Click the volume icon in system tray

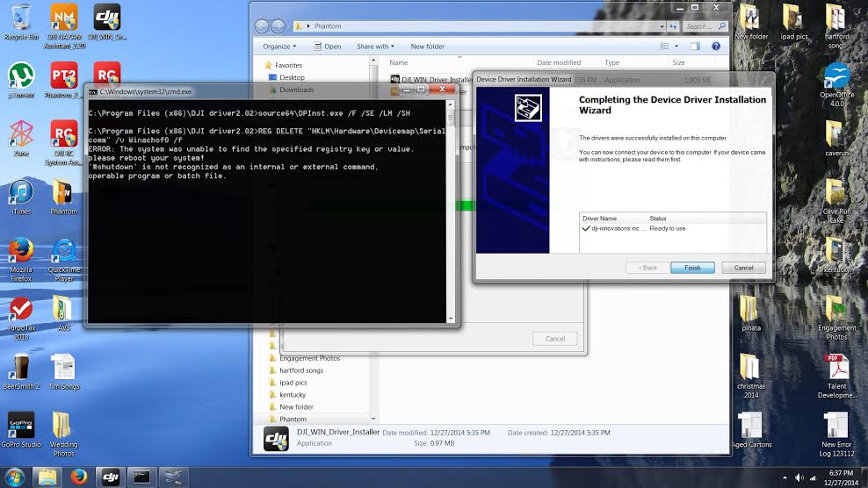coord(799,477)
